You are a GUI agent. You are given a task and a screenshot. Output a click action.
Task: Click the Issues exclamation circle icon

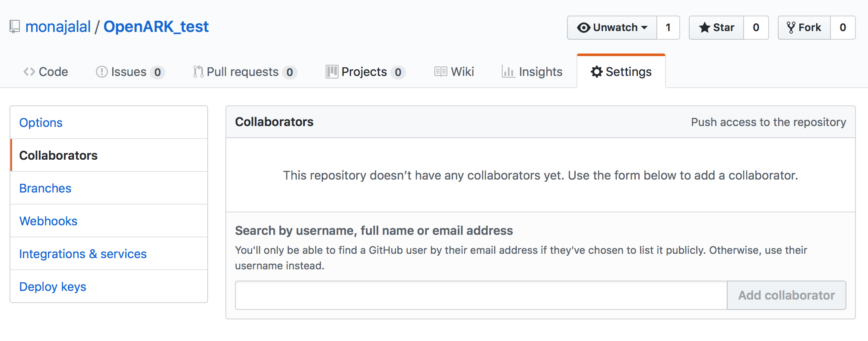click(101, 72)
